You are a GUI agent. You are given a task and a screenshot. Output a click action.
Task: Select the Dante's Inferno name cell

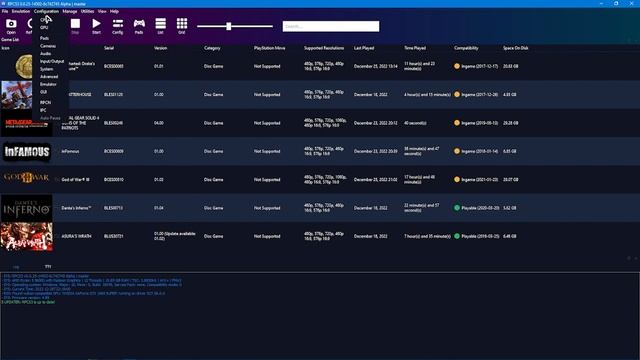tap(76, 208)
